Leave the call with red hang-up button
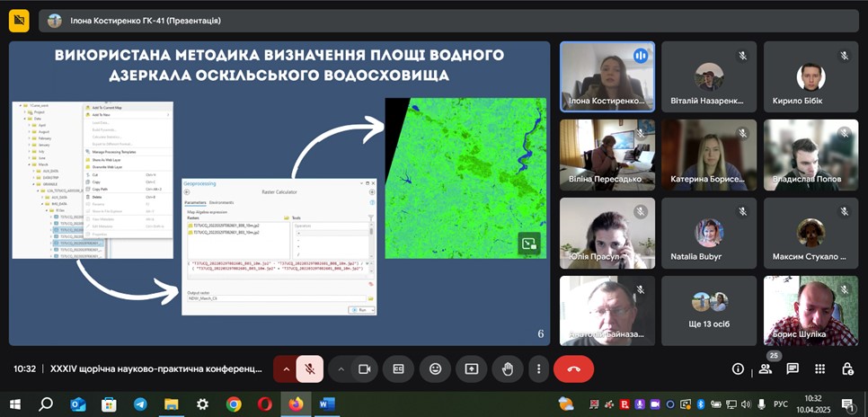The width and height of the screenshot is (868, 417). [574, 368]
